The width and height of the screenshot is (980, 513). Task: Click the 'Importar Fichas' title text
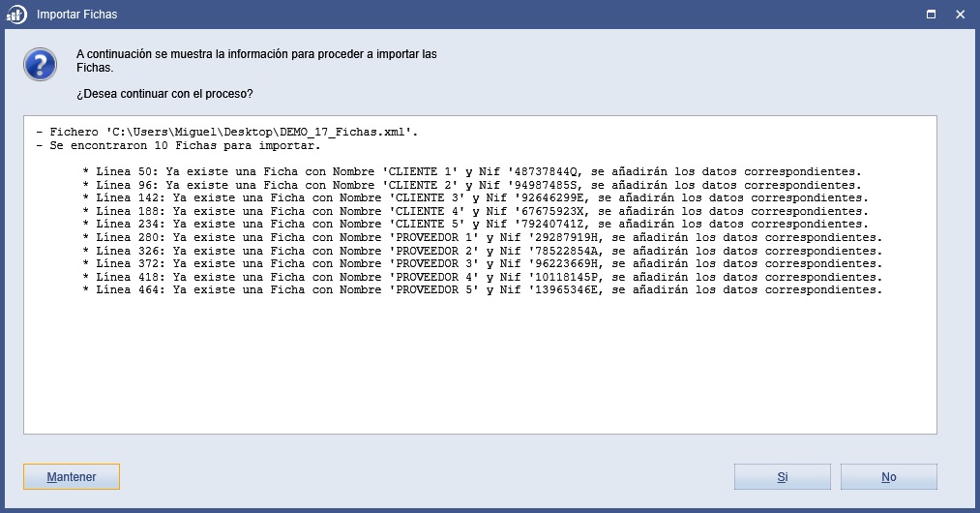pos(76,15)
